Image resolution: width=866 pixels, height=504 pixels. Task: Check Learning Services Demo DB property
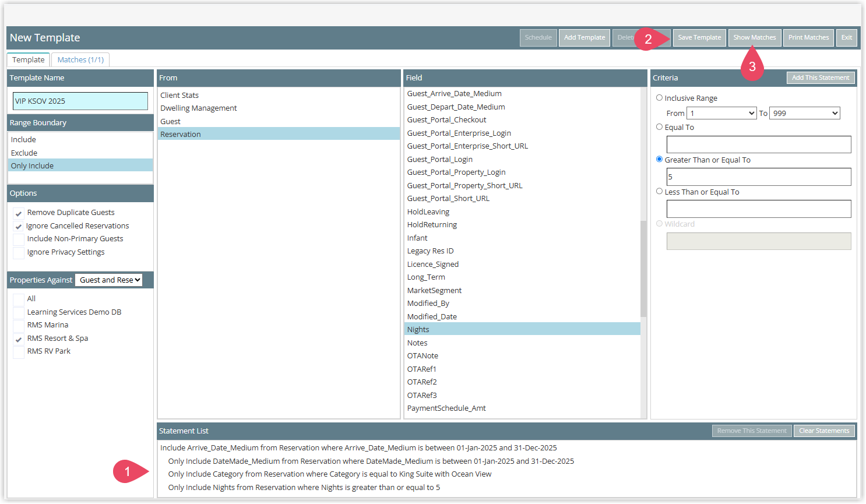tap(19, 312)
